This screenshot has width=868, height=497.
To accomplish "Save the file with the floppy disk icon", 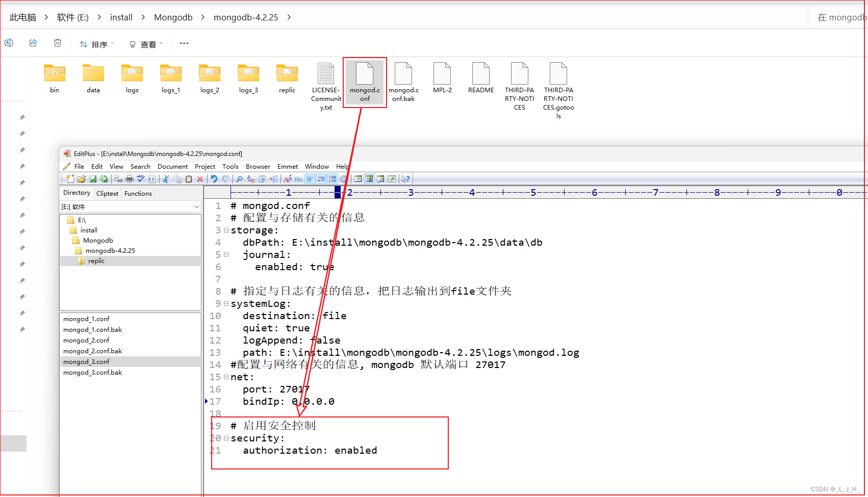I will click(93, 179).
